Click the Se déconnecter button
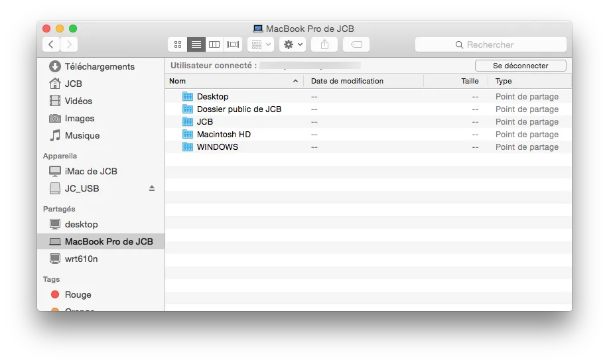Viewport: 609px width, 364px height. (x=521, y=66)
